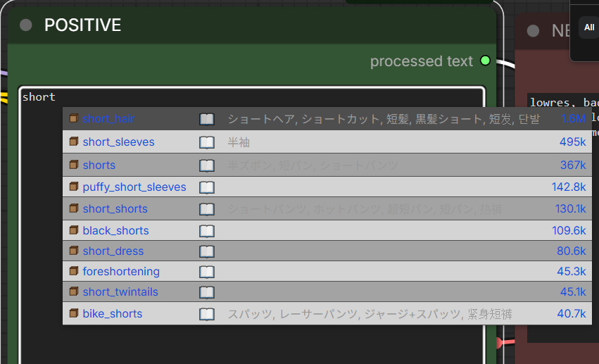This screenshot has height=364, width=599.
Task: Choose the foreshortening tag suggestion
Action: tap(327, 271)
